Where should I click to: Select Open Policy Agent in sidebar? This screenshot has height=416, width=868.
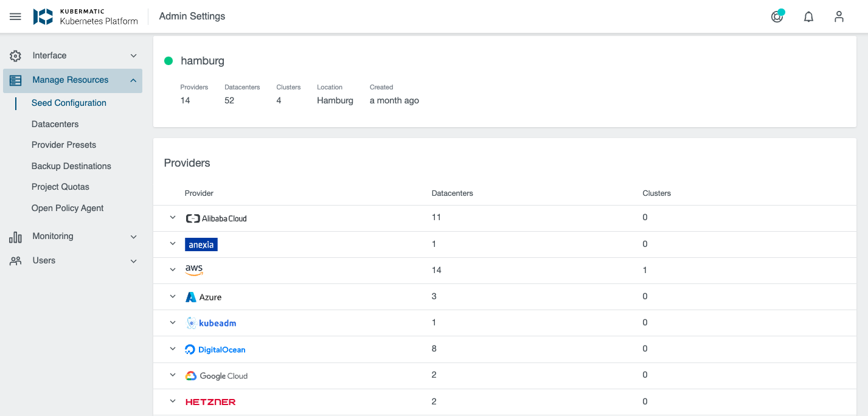(x=68, y=208)
